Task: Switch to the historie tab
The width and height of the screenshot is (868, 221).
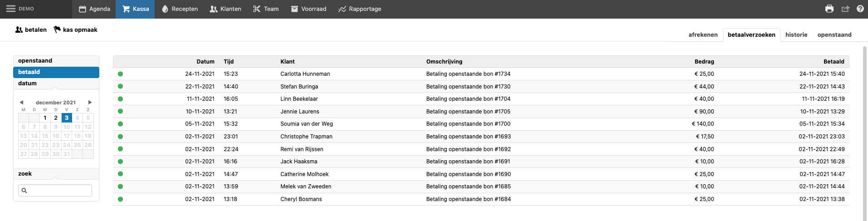Action: pyautogui.click(x=796, y=34)
